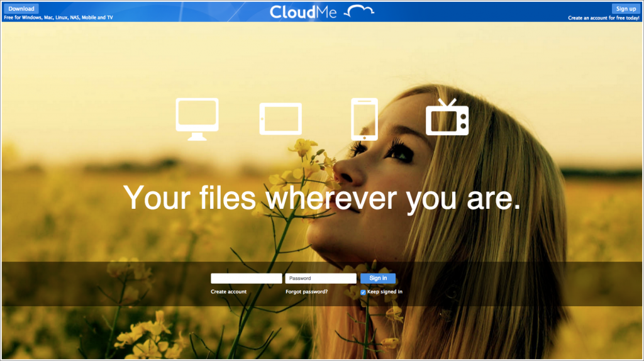Open the Forgot password? link
The height and width of the screenshot is (361, 644).
pyautogui.click(x=306, y=292)
